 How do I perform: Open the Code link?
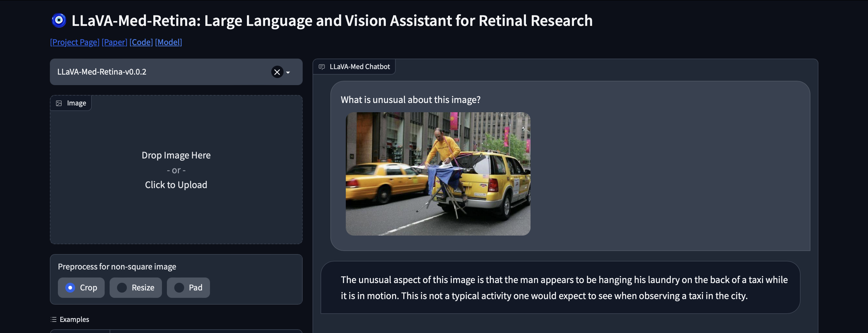tap(141, 42)
